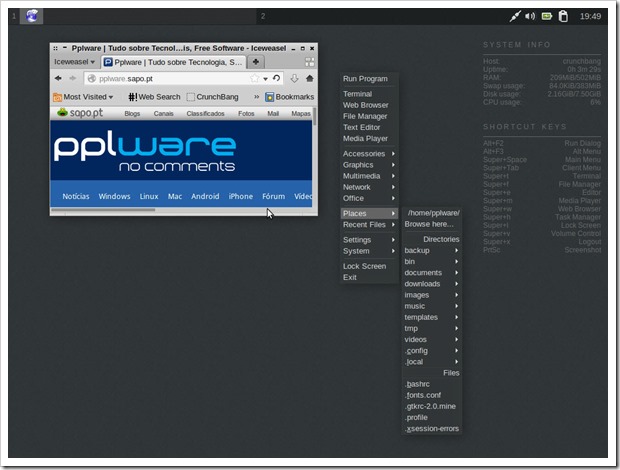Open the Fotos link on sapo bar

point(246,113)
